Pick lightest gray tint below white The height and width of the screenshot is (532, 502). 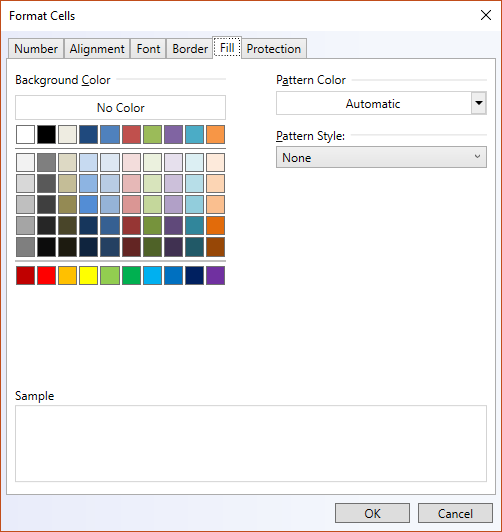coord(25,162)
